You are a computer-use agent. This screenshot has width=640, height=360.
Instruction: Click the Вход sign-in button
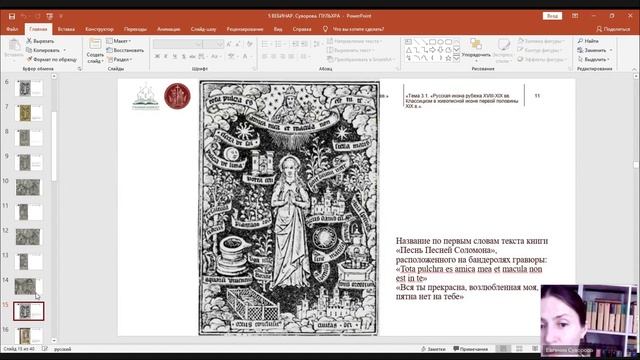[552, 16]
